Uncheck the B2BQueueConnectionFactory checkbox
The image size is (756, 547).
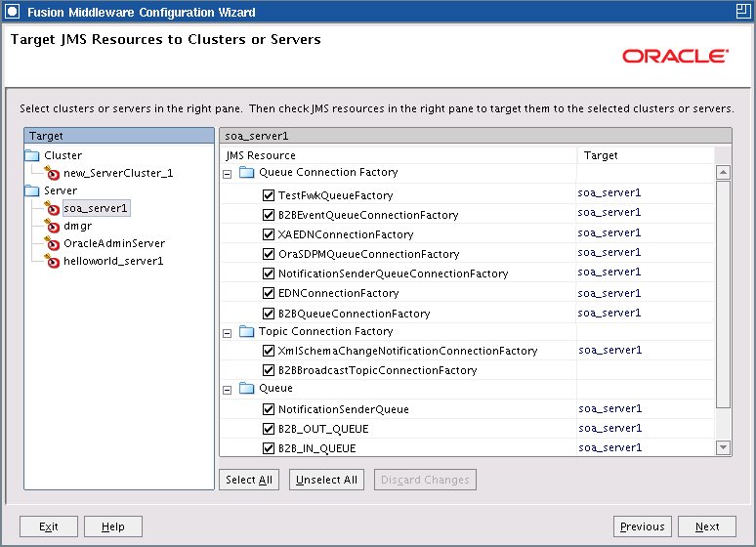(x=269, y=314)
